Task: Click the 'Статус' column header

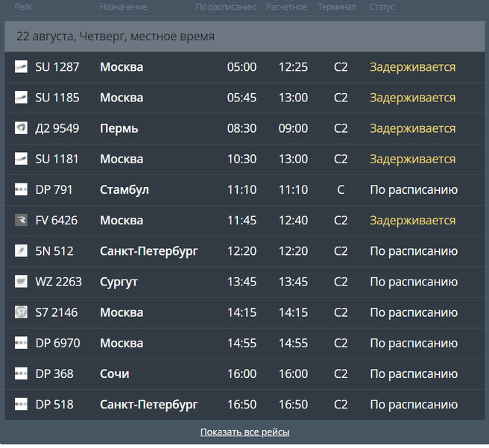Action: click(382, 7)
